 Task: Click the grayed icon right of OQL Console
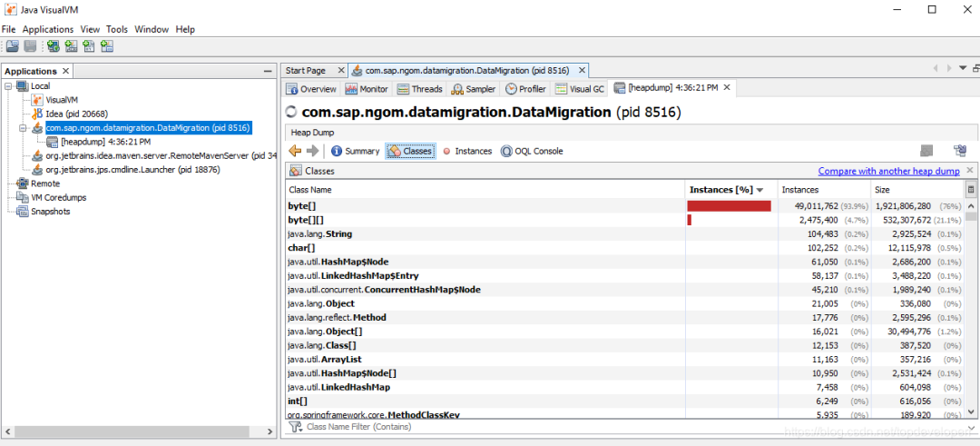[926, 151]
